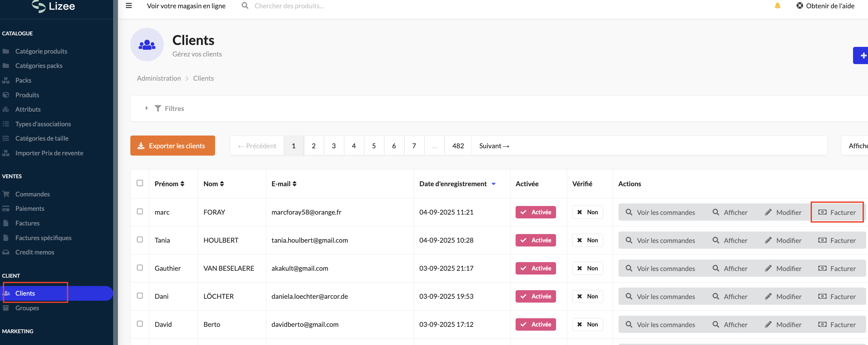Select the checkbox for Dani LÖCHTER

tap(140, 296)
